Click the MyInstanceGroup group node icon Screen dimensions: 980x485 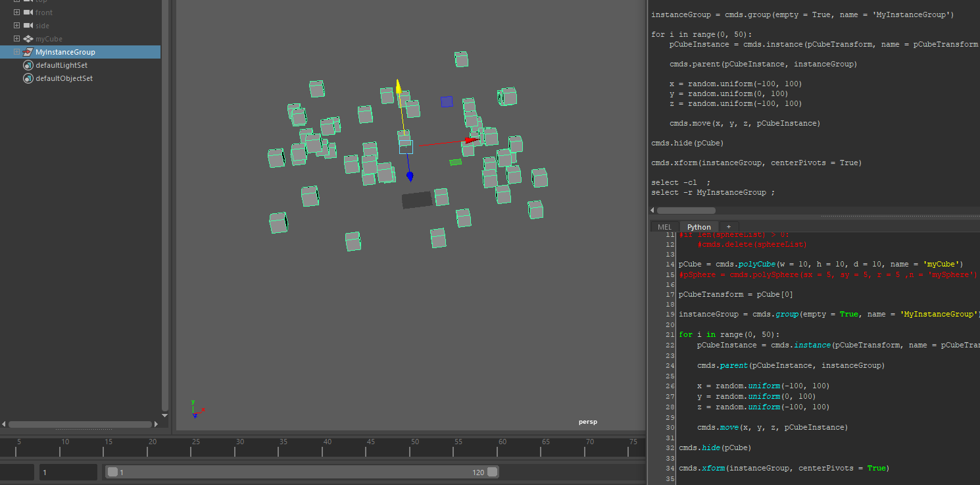(28, 52)
